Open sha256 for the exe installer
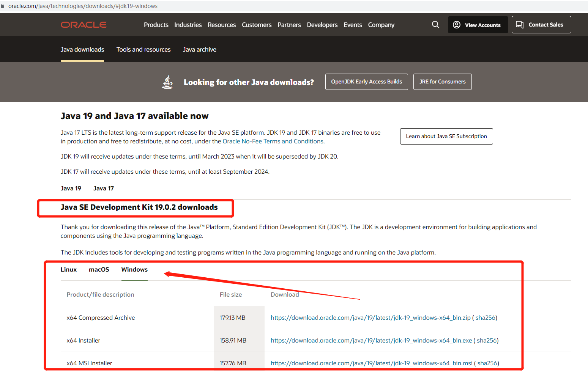588x371 pixels. 487,340
